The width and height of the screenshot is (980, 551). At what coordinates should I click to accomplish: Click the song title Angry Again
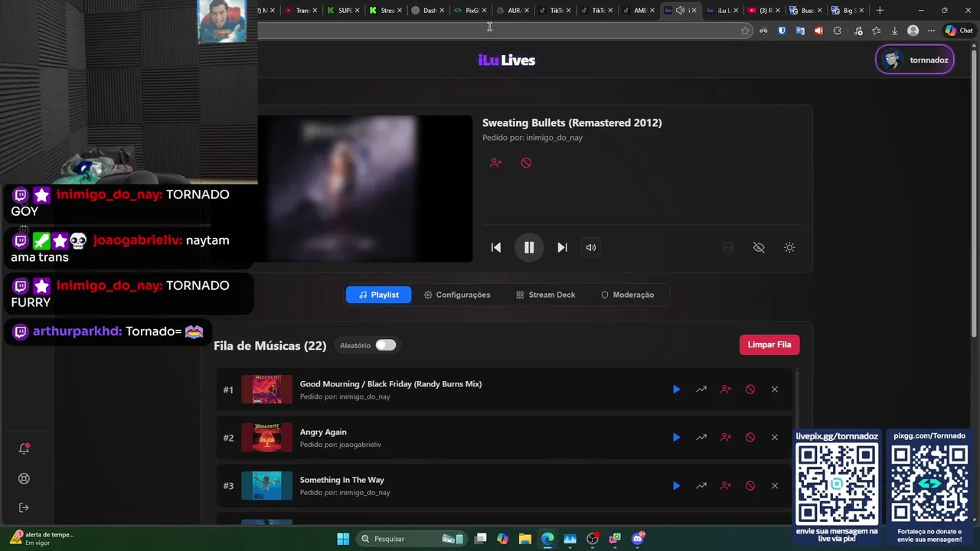point(323,432)
